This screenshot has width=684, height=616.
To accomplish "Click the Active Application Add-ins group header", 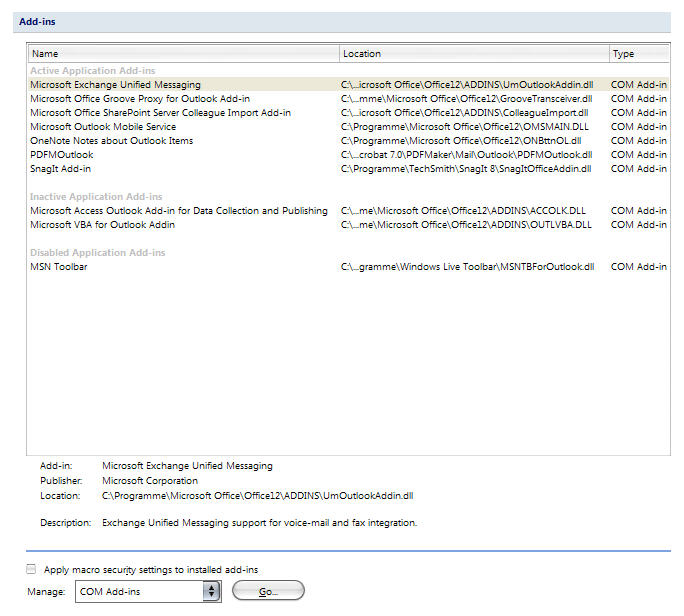I will pos(93,70).
